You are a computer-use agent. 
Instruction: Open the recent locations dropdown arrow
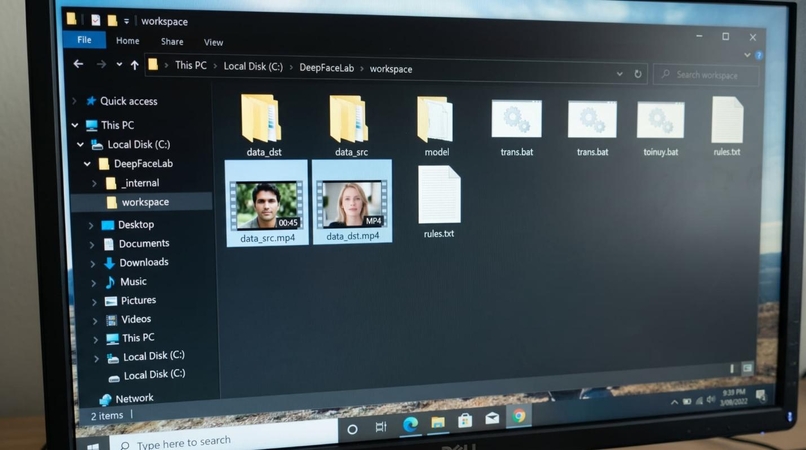pyautogui.click(x=119, y=64)
